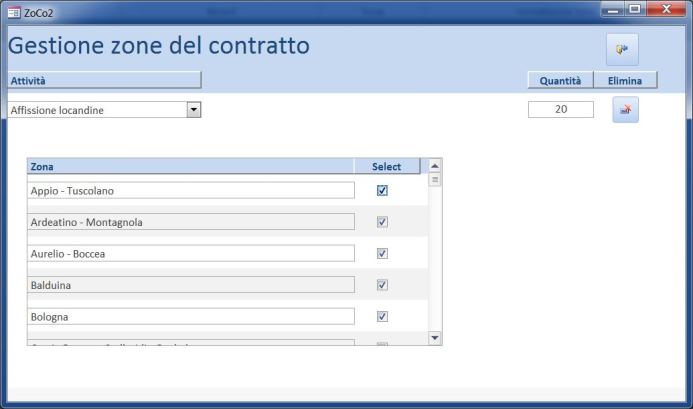
Task: Click the Elimina header label
Action: [x=625, y=80]
